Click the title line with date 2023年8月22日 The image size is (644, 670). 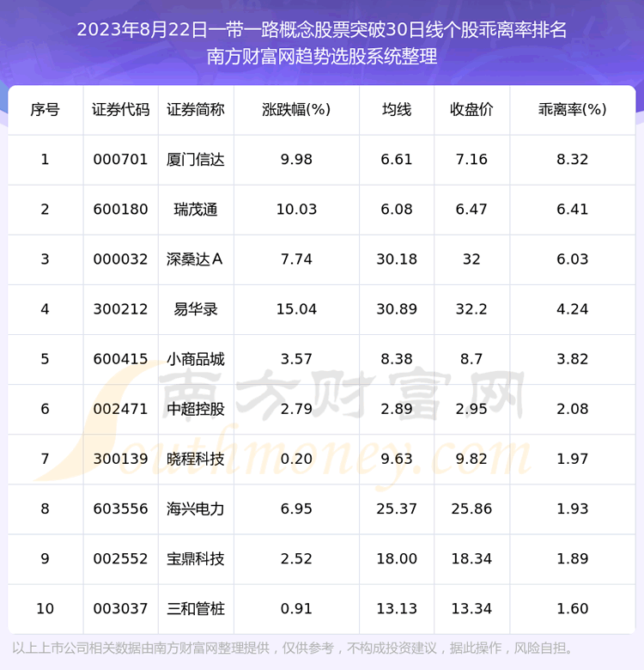(x=322, y=30)
